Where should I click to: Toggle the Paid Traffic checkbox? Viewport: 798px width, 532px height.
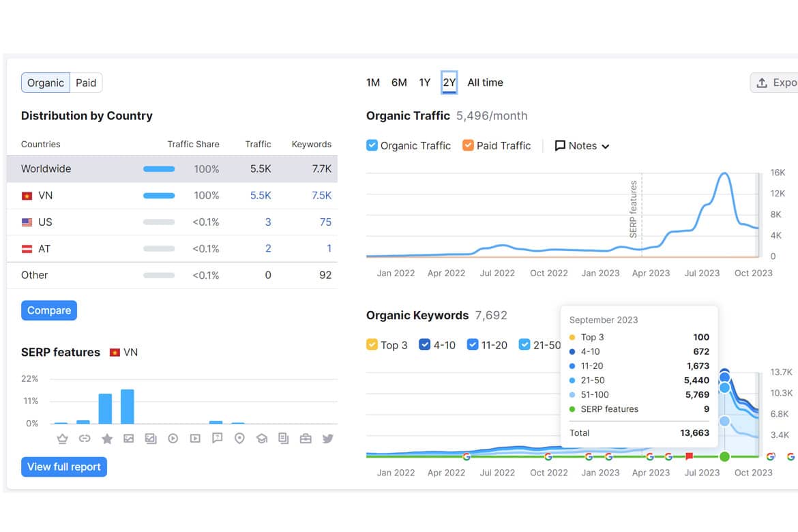tap(468, 145)
